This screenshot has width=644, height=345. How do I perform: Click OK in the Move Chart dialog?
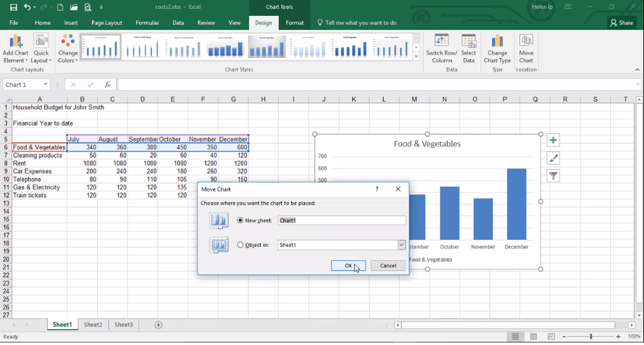click(x=348, y=266)
